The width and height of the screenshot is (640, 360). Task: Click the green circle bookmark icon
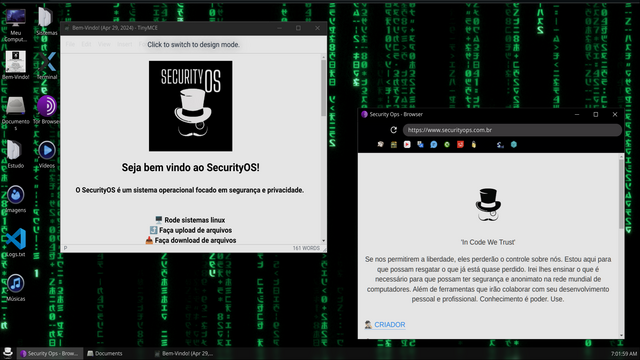point(447,144)
